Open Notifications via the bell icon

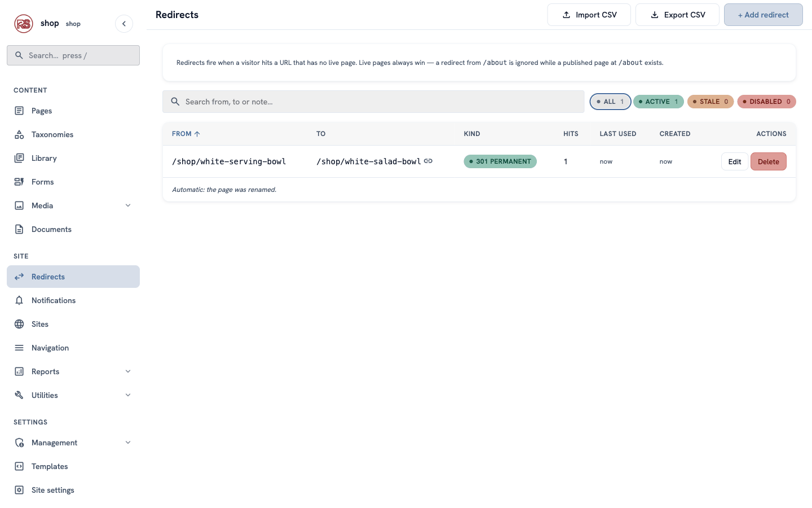click(x=19, y=300)
